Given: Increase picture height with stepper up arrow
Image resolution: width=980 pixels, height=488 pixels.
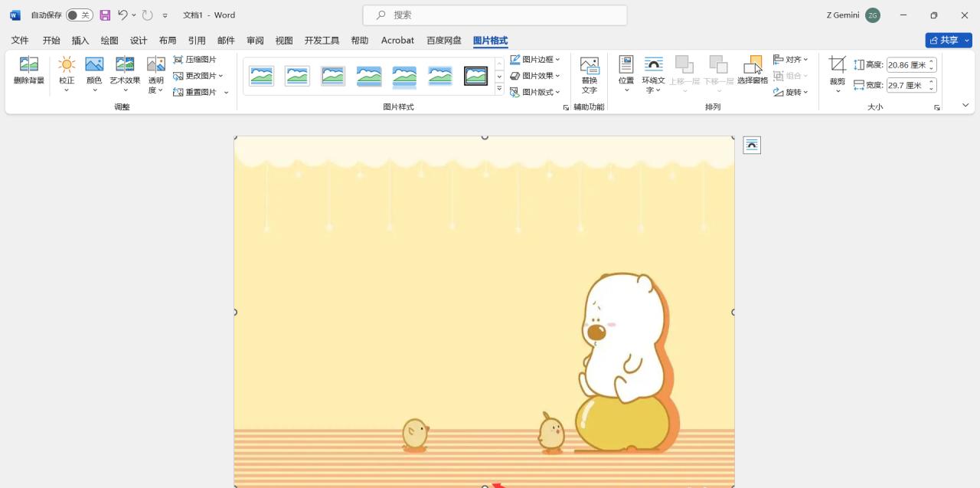Looking at the screenshot, I should [932, 62].
